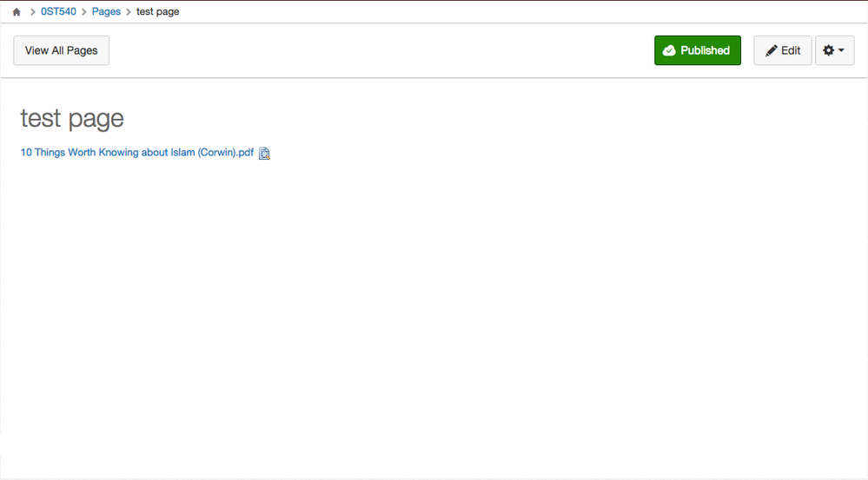Click the word 'Published' on the green button
Image resolution: width=868 pixels, height=480 pixels.
click(705, 50)
